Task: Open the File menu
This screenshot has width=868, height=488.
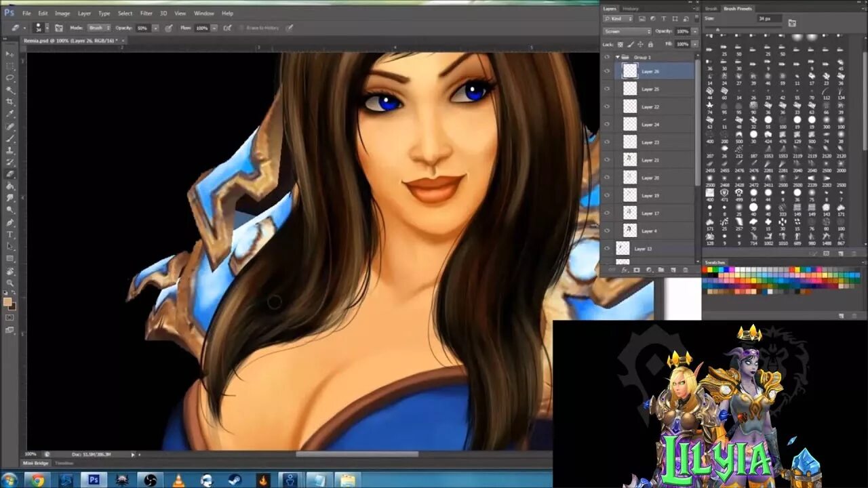Action: coord(26,13)
